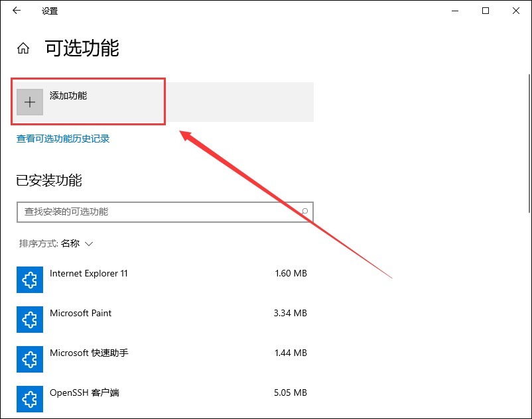532x419 pixels.
Task: Click the home icon next to 可选功能
Action: coord(23,48)
